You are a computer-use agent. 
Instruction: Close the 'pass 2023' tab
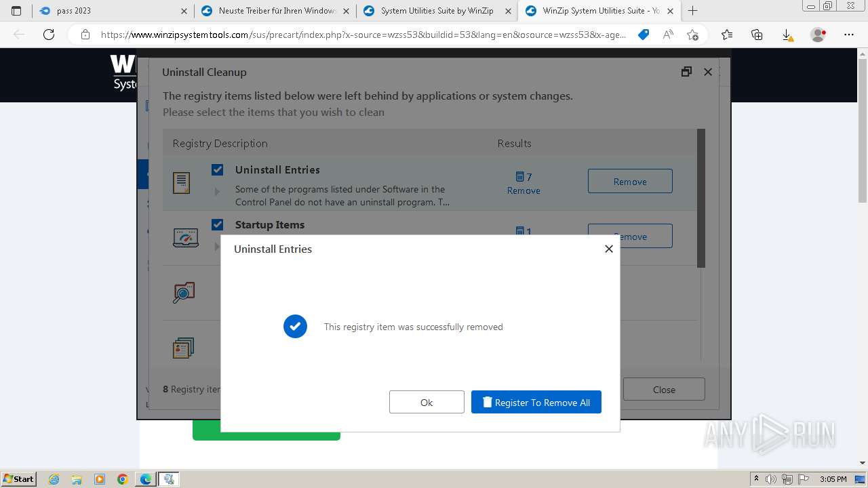click(x=184, y=11)
